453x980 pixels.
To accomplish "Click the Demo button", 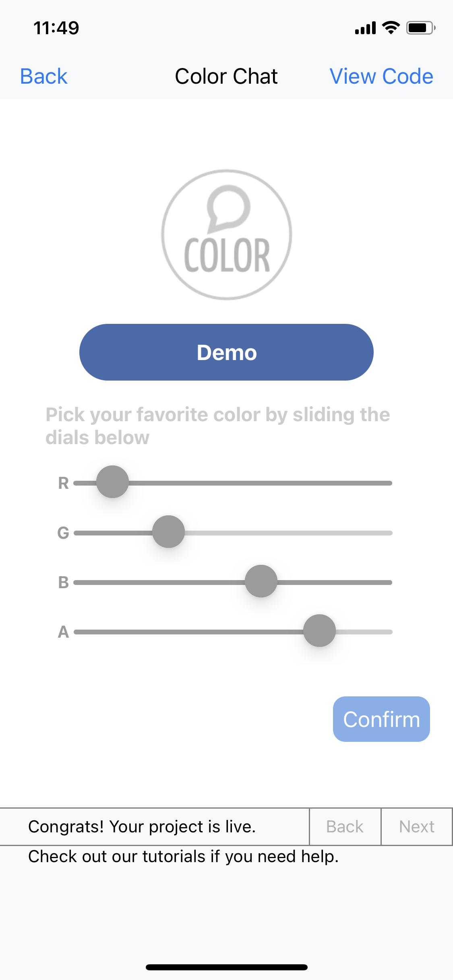I will [226, 352].
